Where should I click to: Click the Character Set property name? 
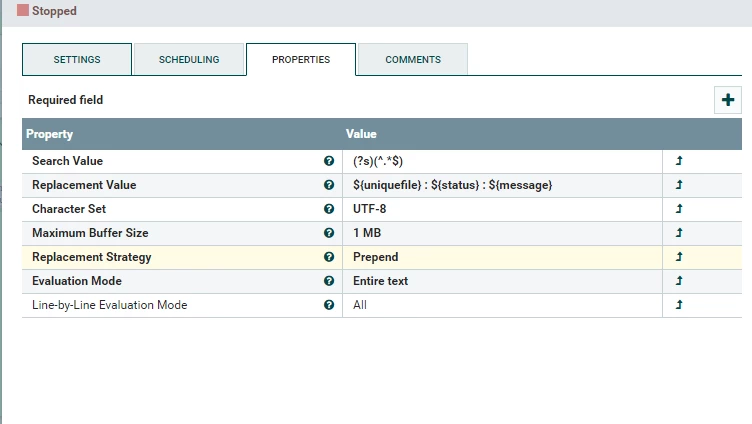pos(69,209)
